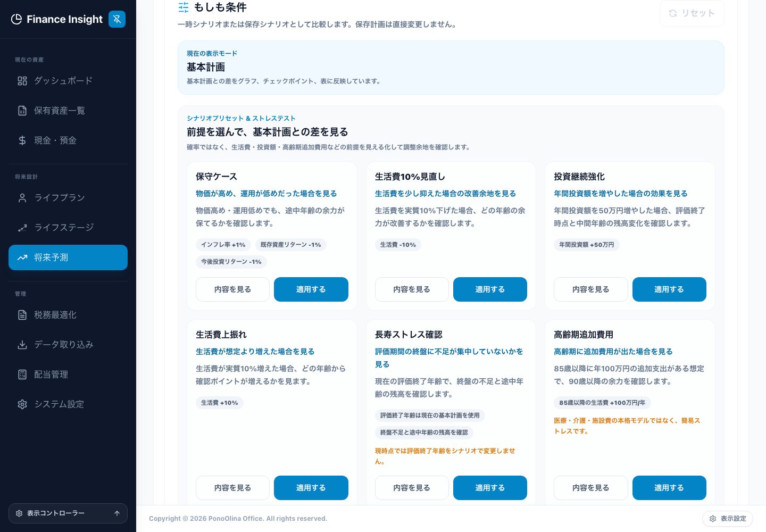Image resolution: width=766 pixels, height=532 pixels.
Task: Click the インフレ率 +1% tag
Action: [223, 245]
